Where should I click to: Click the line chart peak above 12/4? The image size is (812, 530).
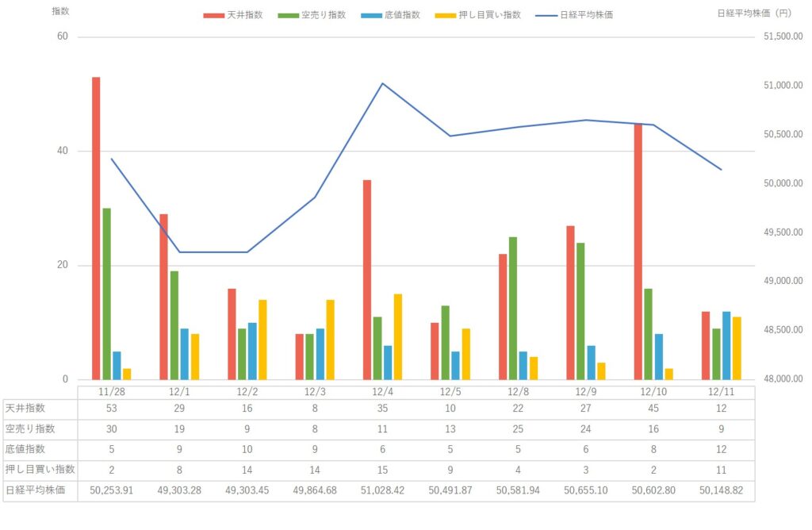383,83
